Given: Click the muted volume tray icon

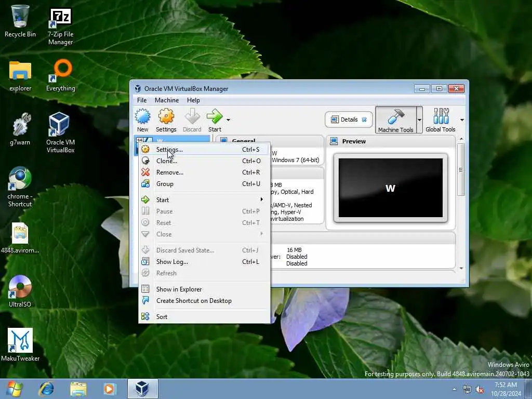Looking at the screenshot, I should coord(480,390).
